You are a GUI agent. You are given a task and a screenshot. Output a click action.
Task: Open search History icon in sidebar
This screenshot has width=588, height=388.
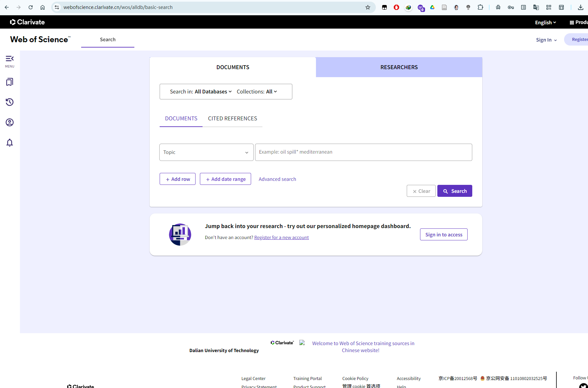[x=10, y=102]
